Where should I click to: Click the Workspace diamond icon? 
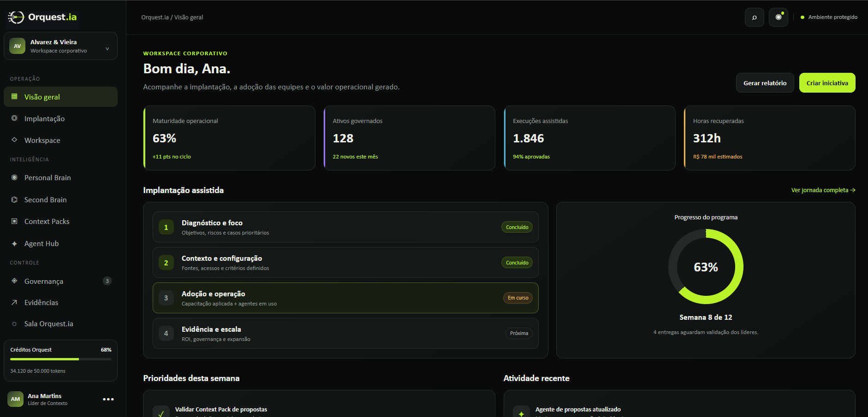(x=14, y=140)
